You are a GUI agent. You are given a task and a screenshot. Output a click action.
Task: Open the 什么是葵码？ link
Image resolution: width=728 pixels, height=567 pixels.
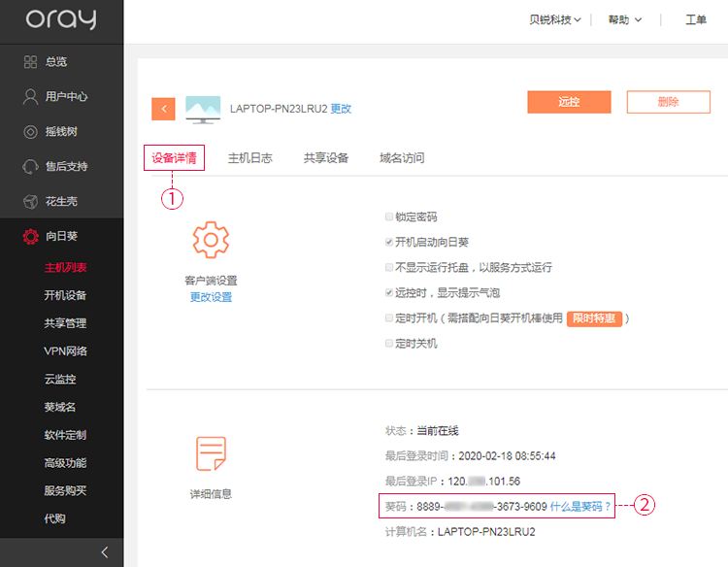click(580, 507)
